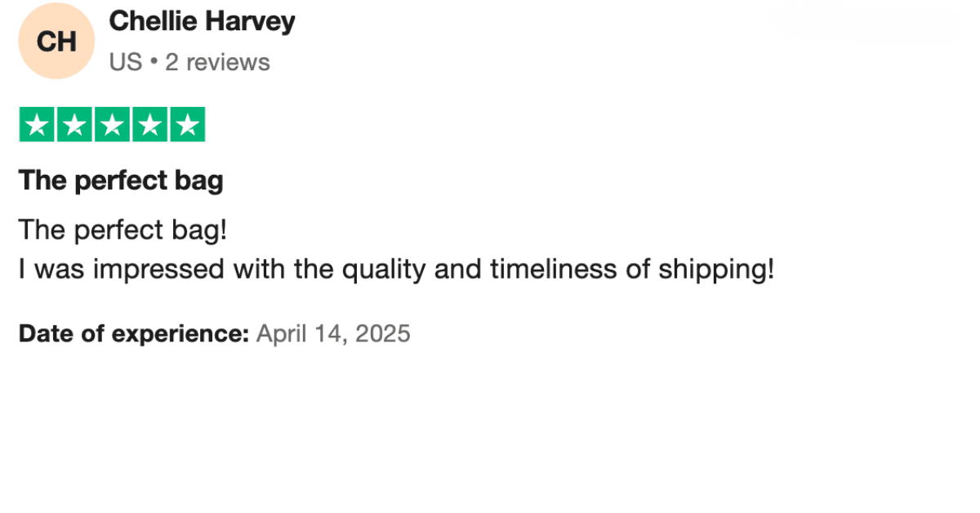
Task: Click the second green rating star
Action: pyautogui.click(x=74, y=125)
